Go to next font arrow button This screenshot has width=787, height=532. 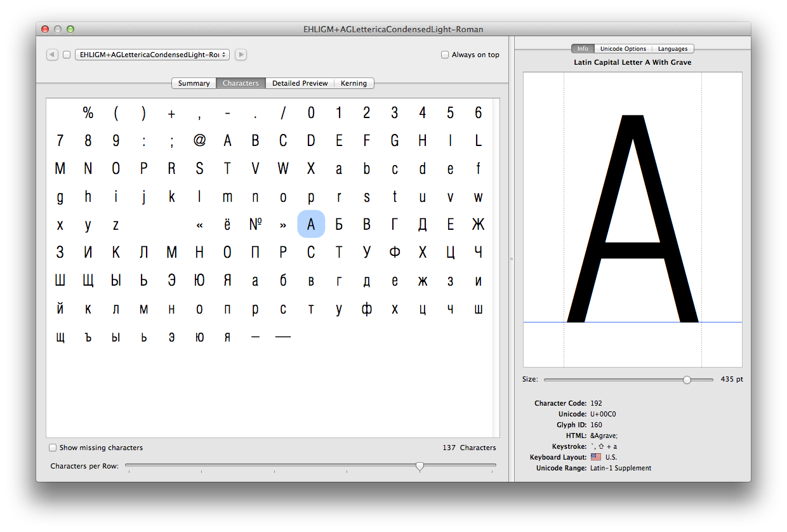coord(241,55)
